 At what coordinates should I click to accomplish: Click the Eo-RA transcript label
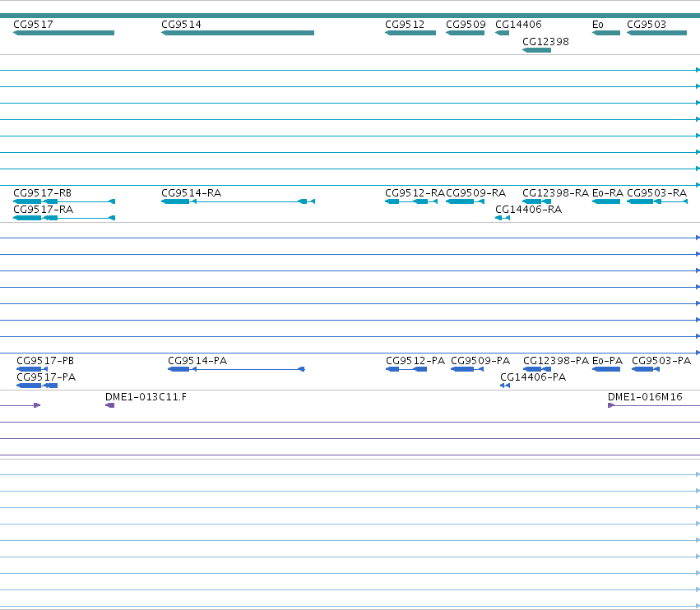tap(608, 193)
